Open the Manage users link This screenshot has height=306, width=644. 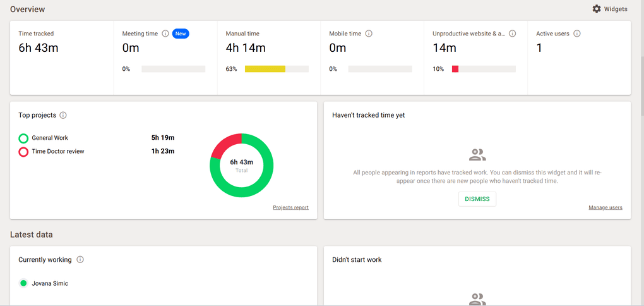click(x=605, y=207)
